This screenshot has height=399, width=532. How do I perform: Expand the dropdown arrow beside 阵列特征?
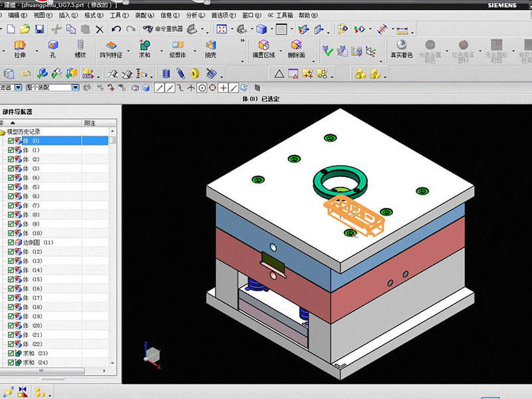(x=128, y=51)
